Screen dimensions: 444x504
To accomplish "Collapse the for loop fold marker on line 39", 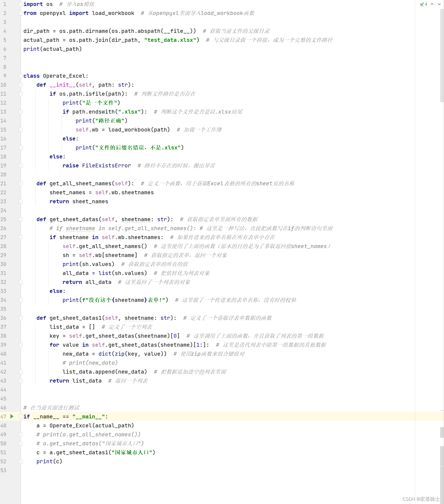I will (x=21, y=345).
